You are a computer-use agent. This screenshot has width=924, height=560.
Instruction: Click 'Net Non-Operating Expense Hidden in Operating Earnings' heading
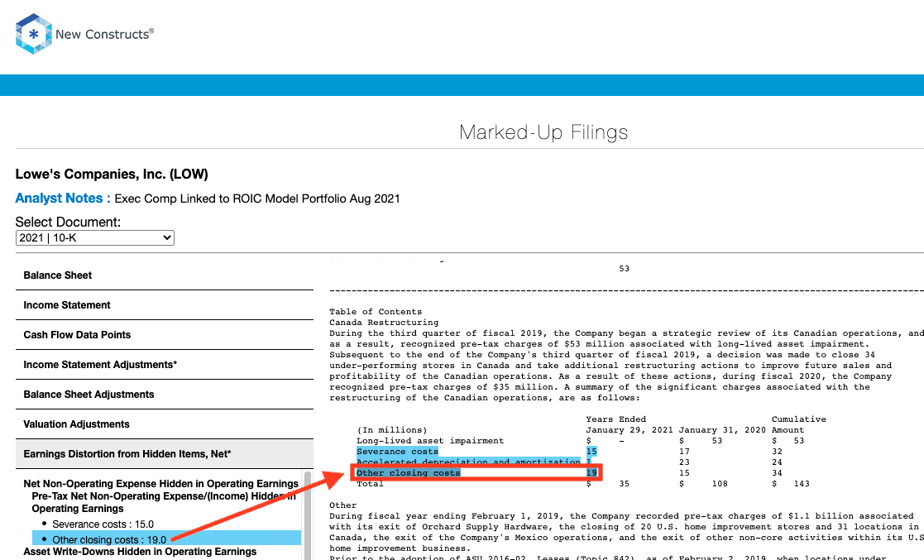(x=160, y=483)
